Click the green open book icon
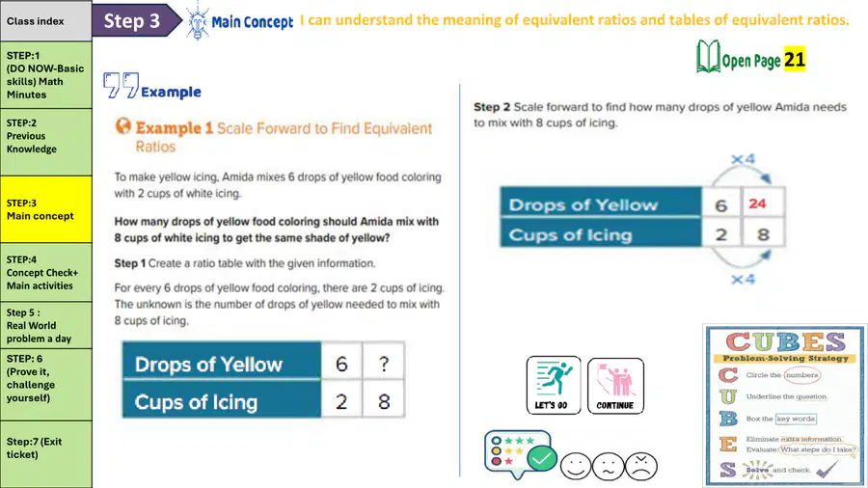This screenshot has height=488, width=868. [708, 57]
